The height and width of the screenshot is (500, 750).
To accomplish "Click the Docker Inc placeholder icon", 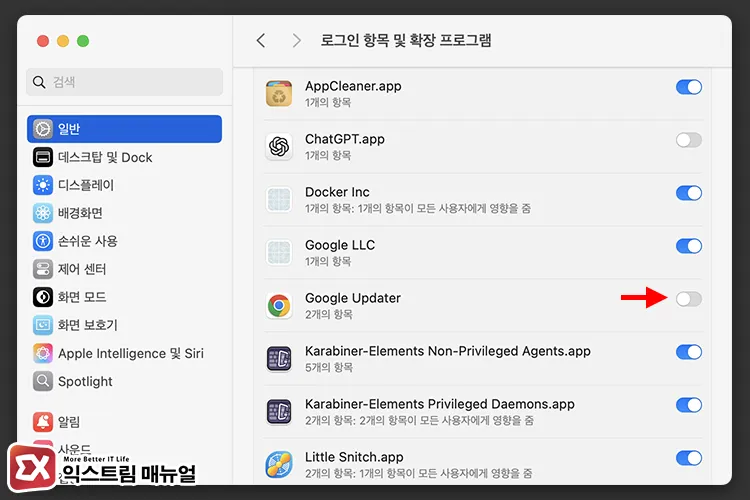I will [279, 200].
